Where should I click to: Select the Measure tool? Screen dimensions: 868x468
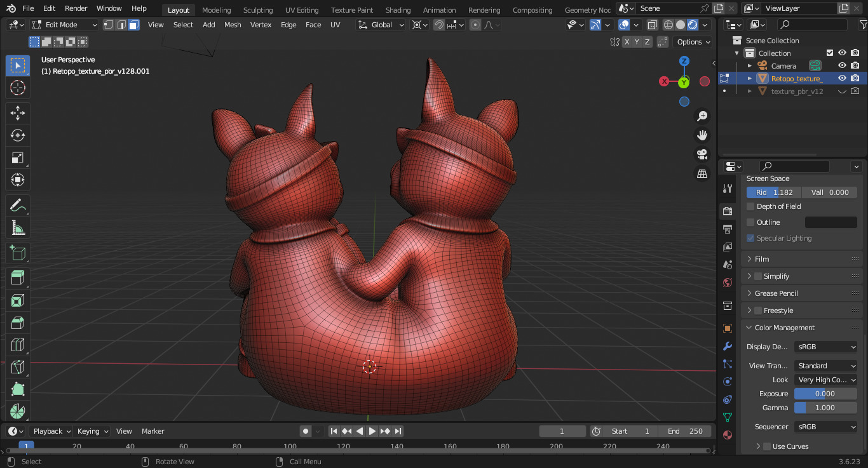pyautogui.click(x=18, y=227)
